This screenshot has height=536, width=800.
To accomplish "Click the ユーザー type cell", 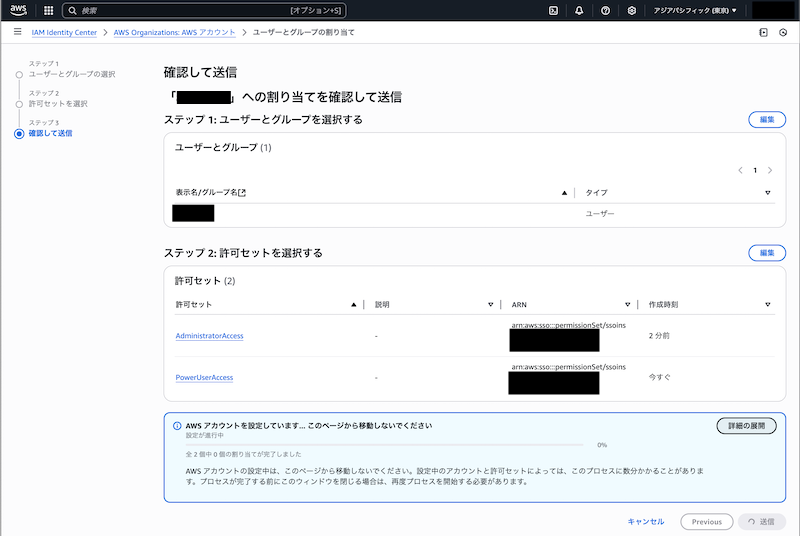I will [600, 213].
